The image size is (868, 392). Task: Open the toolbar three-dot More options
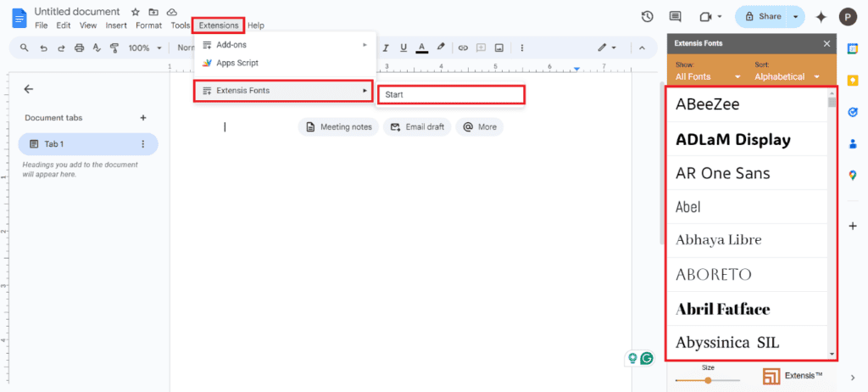pos(521,48)
